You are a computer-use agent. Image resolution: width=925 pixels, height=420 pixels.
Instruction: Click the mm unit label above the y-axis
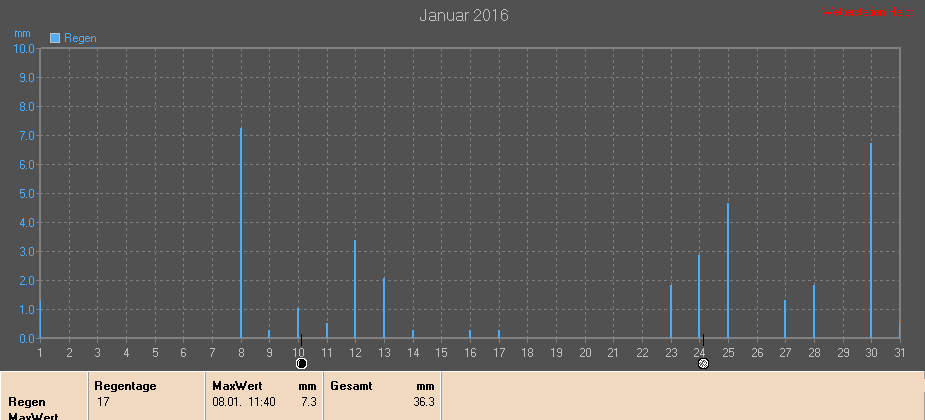(x=22, y=34)
